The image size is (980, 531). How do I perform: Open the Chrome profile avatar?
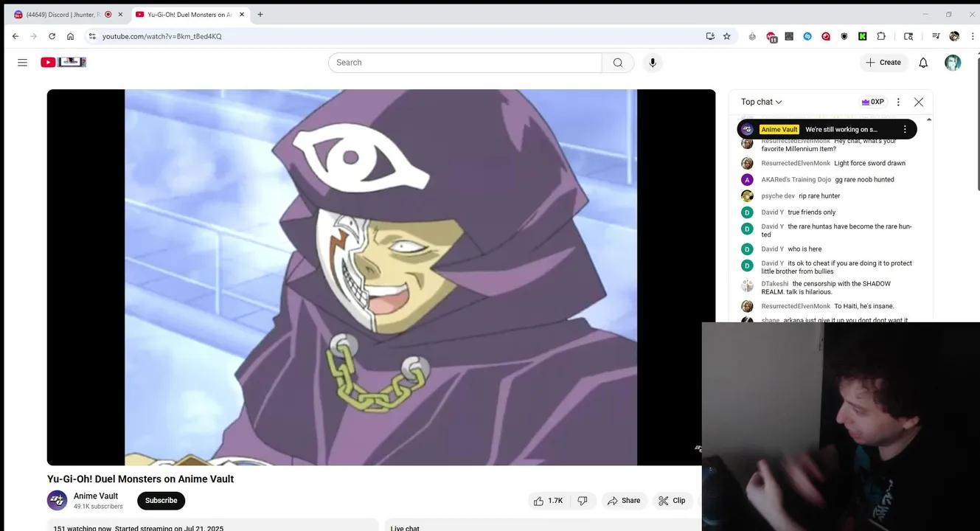[x=954, y=36]
